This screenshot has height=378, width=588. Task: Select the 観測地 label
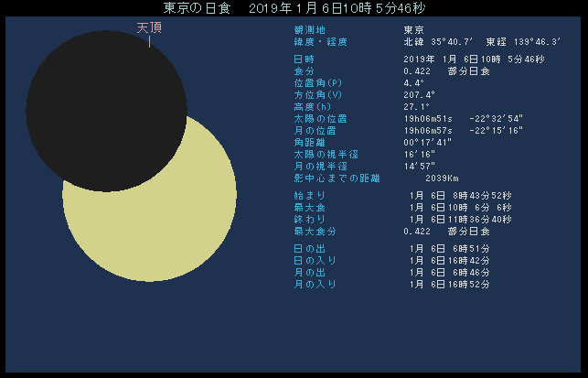309,29
